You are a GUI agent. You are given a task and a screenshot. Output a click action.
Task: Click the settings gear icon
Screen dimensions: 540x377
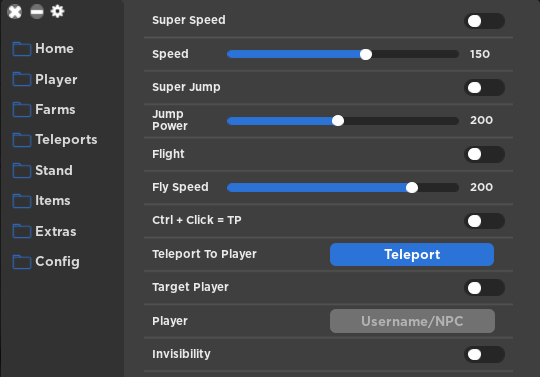tap(58, 11)
